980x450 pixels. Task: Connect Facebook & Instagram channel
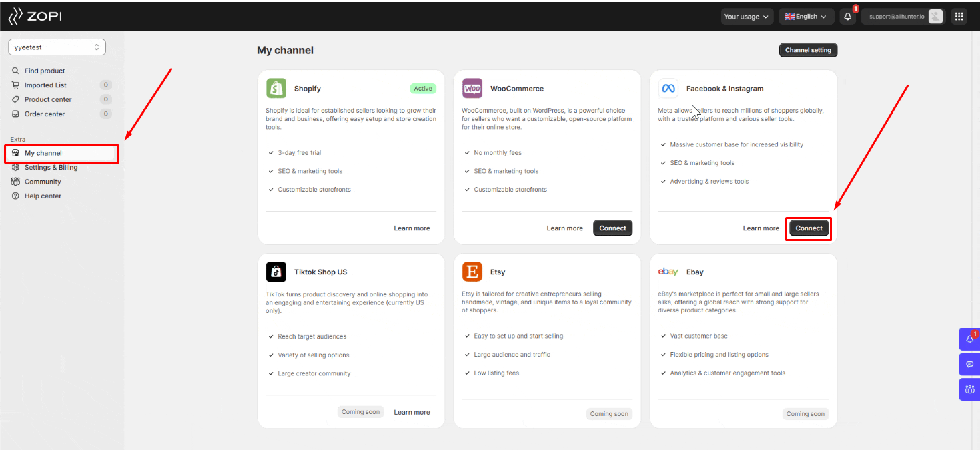[x=809, y=228]
